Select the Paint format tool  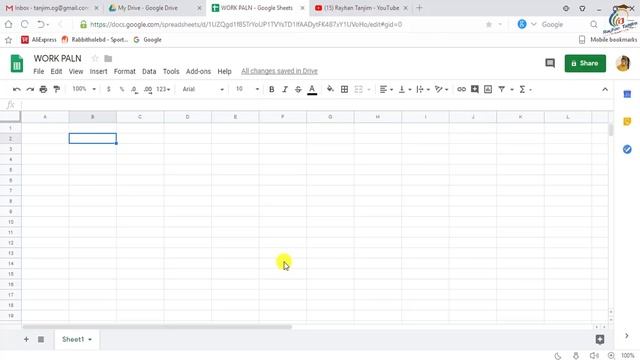pos(57,89)
